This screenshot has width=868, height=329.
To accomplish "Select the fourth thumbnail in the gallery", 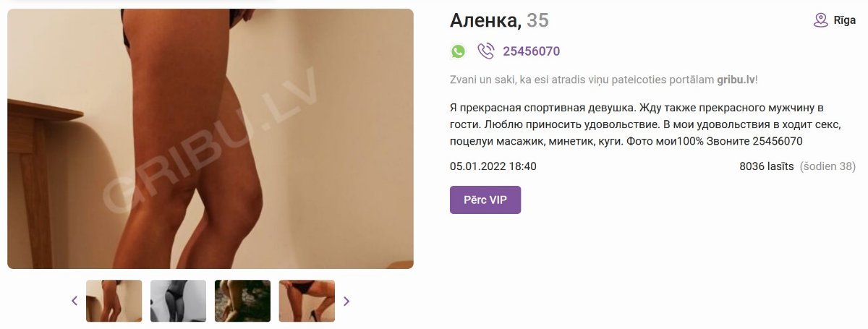I will click(307, 301).
